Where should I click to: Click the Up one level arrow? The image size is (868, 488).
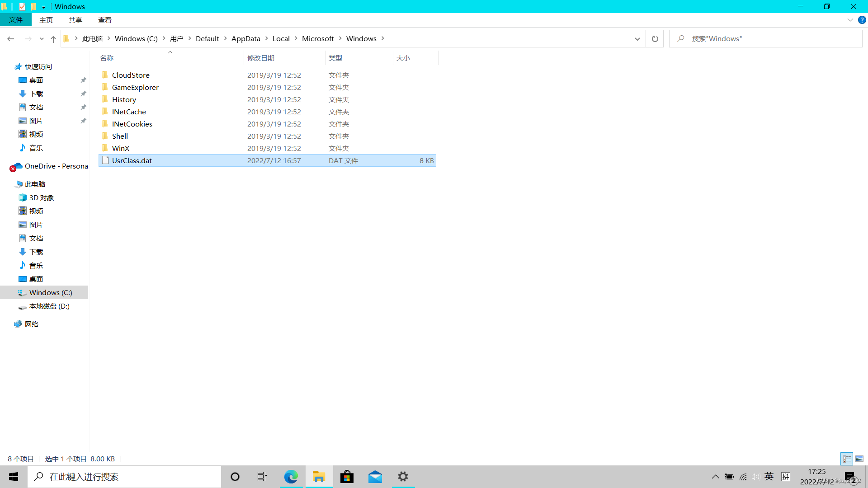click(53, 39)
